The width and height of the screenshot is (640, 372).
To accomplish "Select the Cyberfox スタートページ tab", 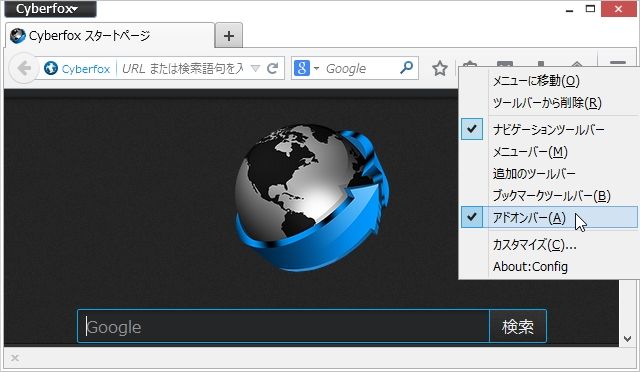I will point(109,36).
